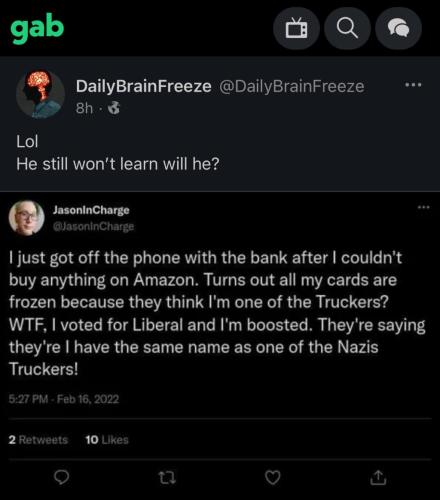Open the chat messages icon
Viewport: 440px width, 500px height.
pos(398,29)
